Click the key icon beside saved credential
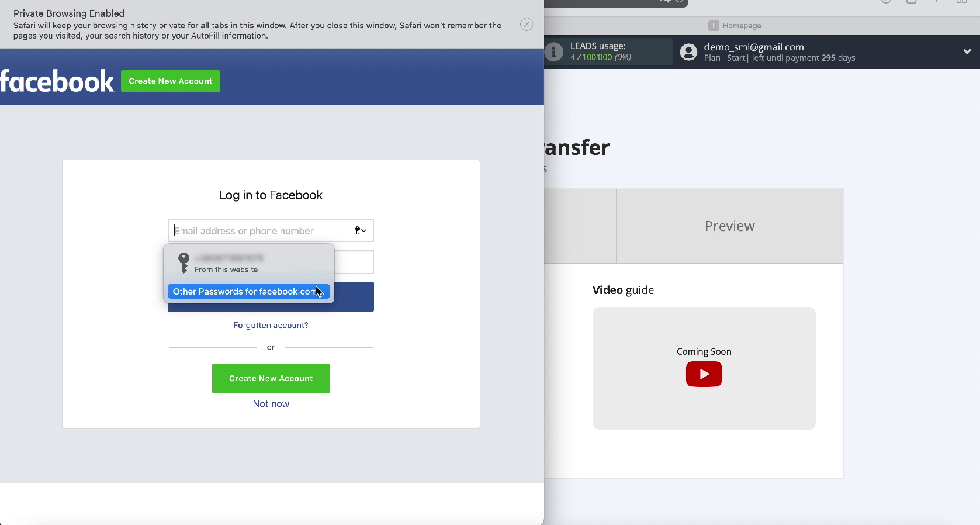This screenshot has height=525, width=980. tap(183, 263)
